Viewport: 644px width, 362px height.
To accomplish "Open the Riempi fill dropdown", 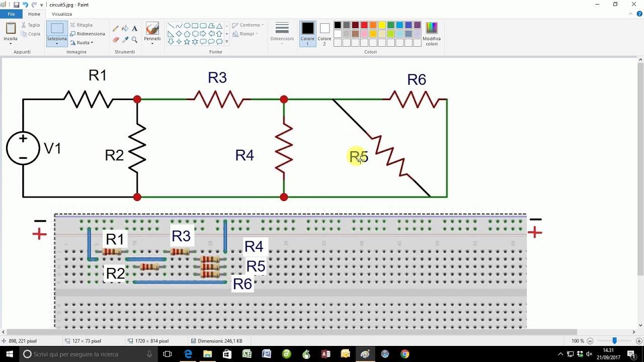I will coord(245,34).
